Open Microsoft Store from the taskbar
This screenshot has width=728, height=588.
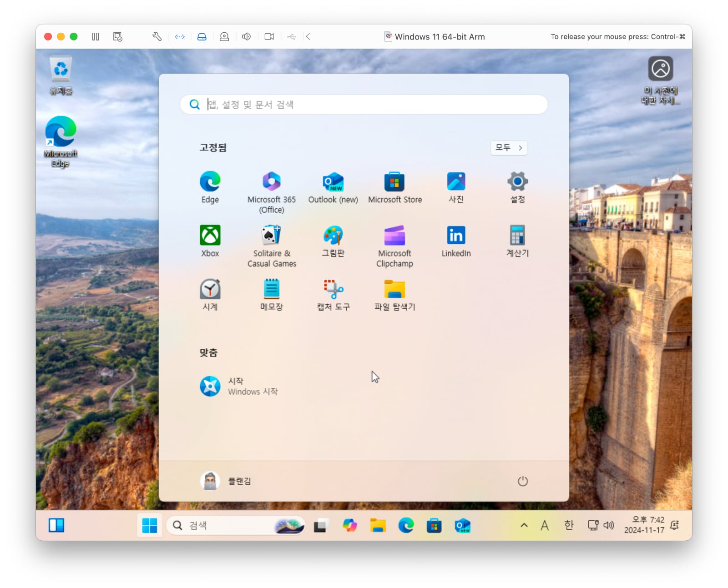[x=434, y=525]
